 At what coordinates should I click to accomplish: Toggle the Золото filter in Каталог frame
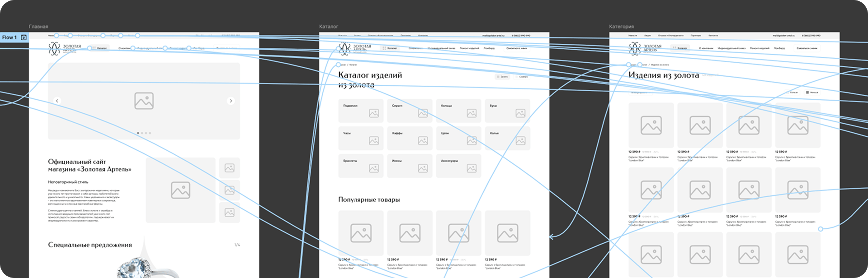(502, 77)
